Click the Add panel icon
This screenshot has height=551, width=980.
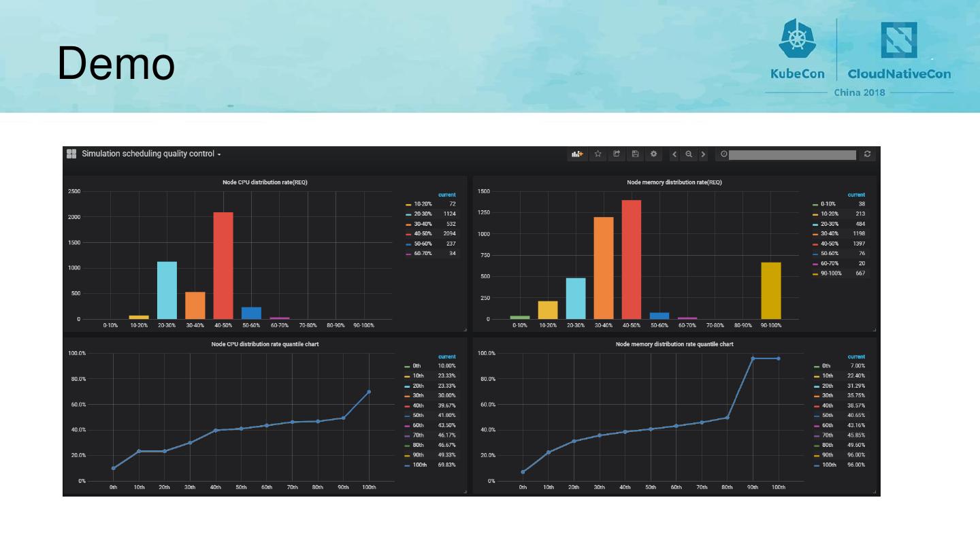577,154
